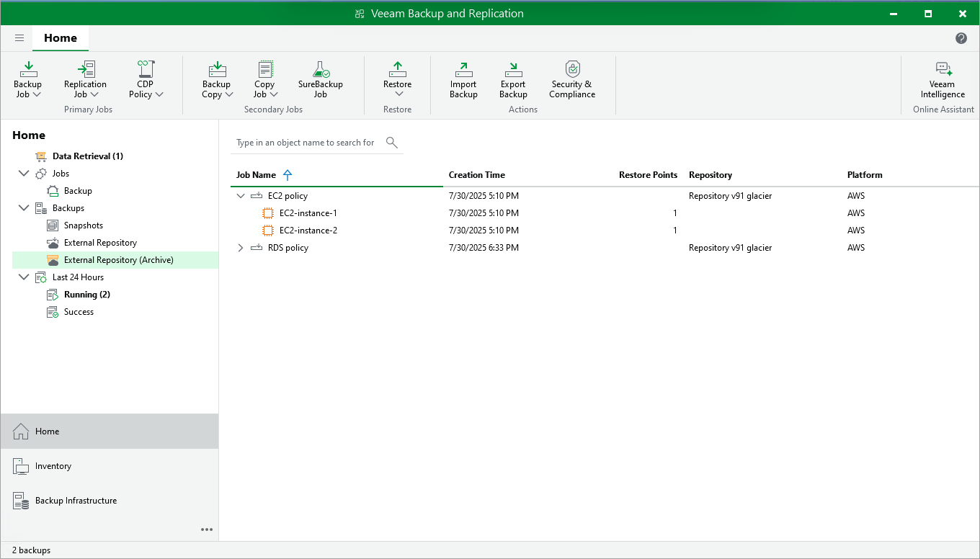Sort by Job Name column header
This screenshot has height=559, width=980.
(256, 175)
